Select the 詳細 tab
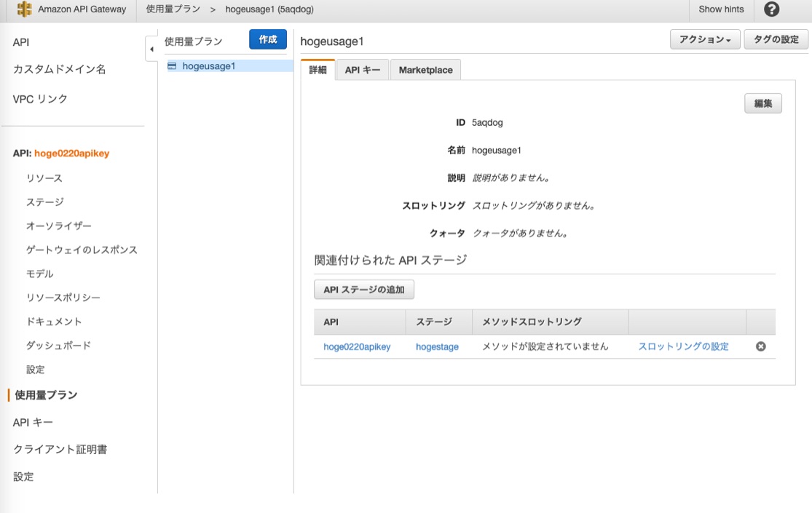Image resolution: width=812 pixels, height=513 pixels. pos(318,70)
